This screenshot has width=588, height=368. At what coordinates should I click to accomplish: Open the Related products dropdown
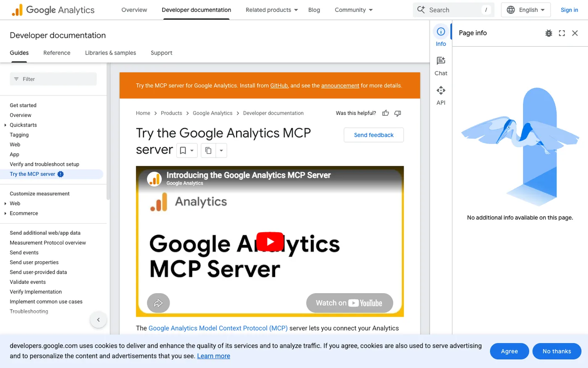point(272,10)
